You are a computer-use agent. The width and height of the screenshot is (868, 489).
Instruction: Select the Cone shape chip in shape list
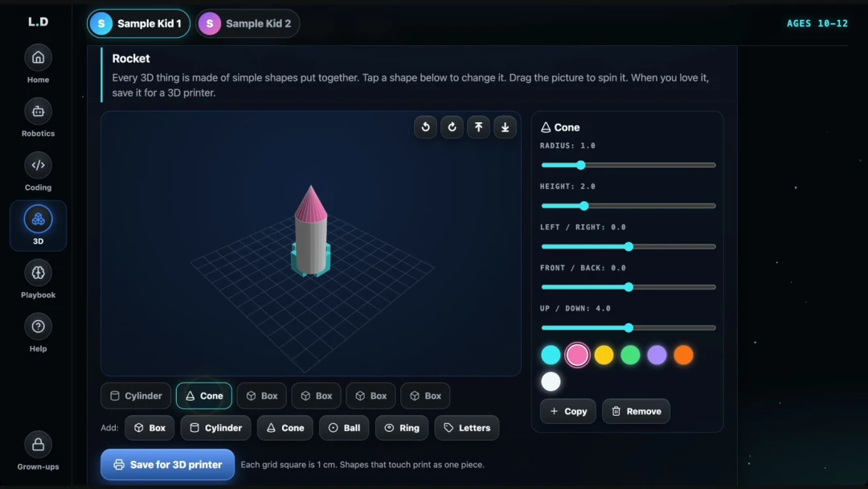coord(204,396)
